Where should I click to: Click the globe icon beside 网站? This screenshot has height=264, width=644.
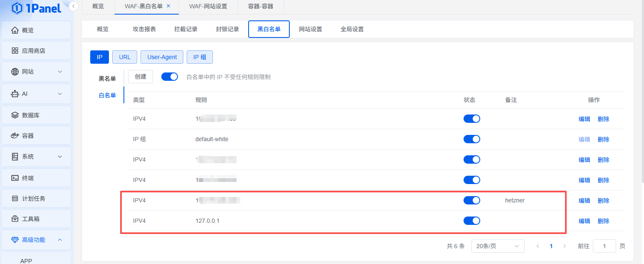(15, 72)
